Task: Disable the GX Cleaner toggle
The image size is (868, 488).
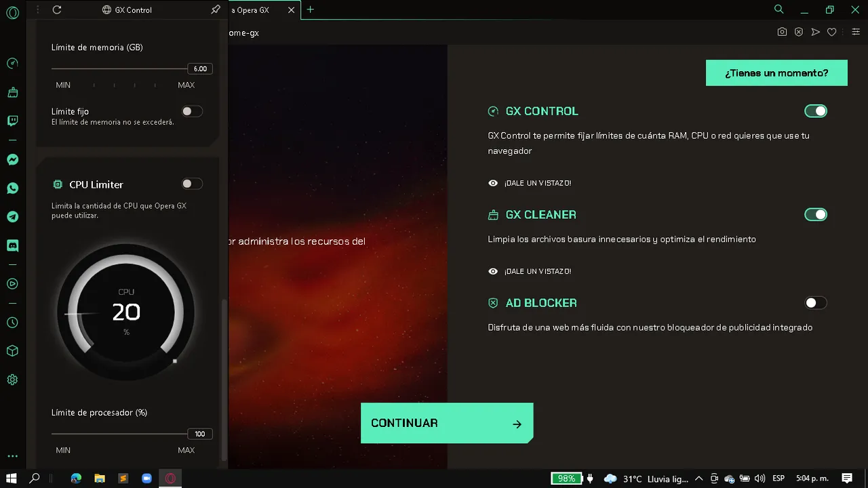Action: pos(816,215)
